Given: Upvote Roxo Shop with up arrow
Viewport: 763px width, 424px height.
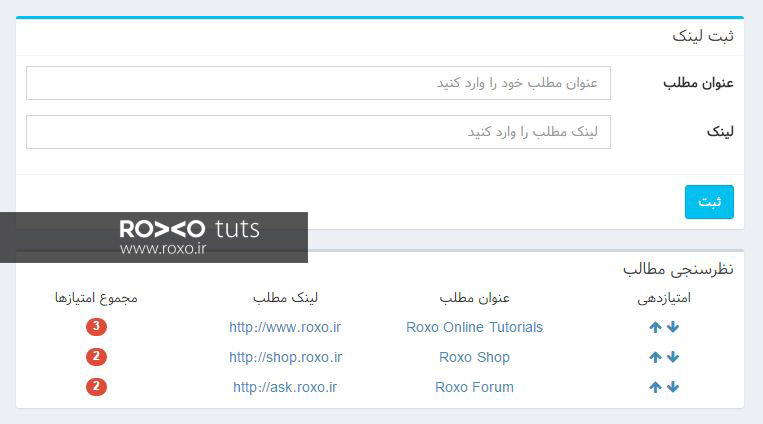Looking at the screenshot, I should (655, 357).
